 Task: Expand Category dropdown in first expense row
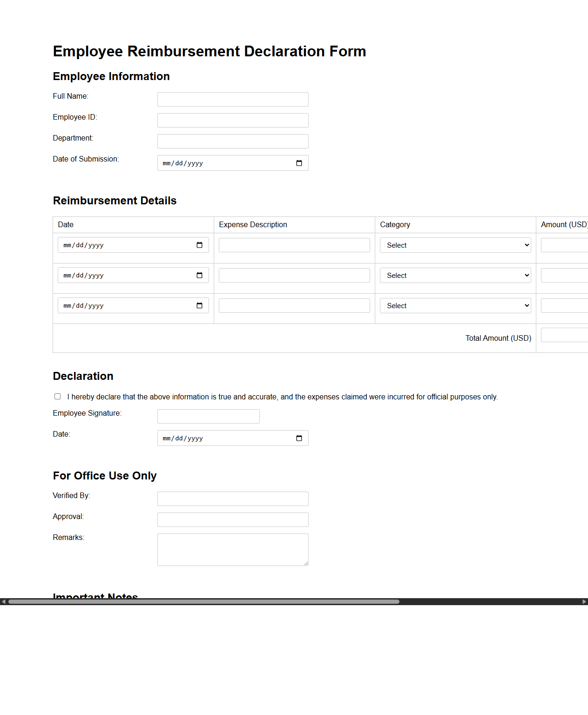455,245
